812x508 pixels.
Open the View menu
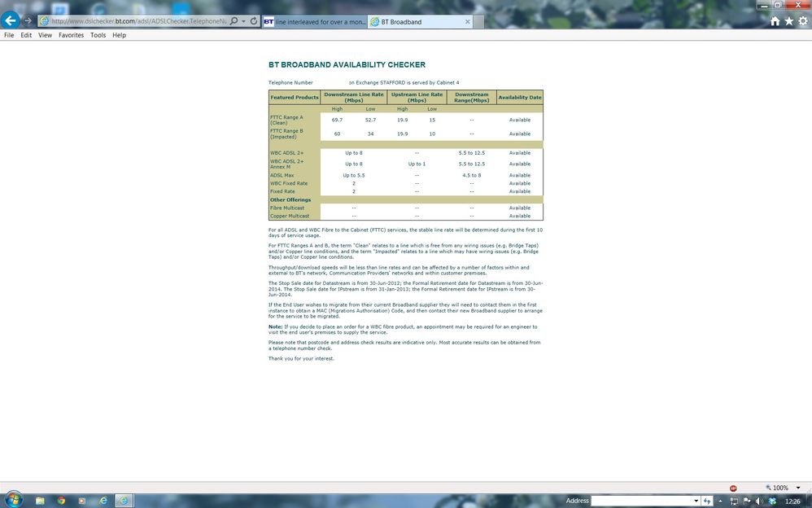(x=45, y=35)
